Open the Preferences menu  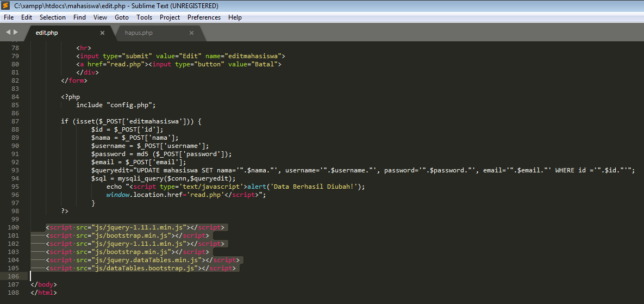point(204,17)
